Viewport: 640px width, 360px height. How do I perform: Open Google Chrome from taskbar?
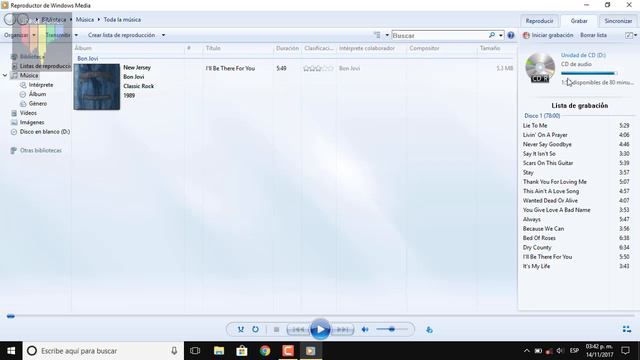pos(265,351)
